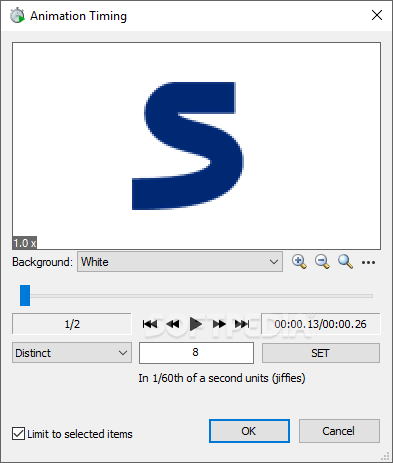Click the SET button
This screenshot has height=463, width=393.
(x=321, y=353)
